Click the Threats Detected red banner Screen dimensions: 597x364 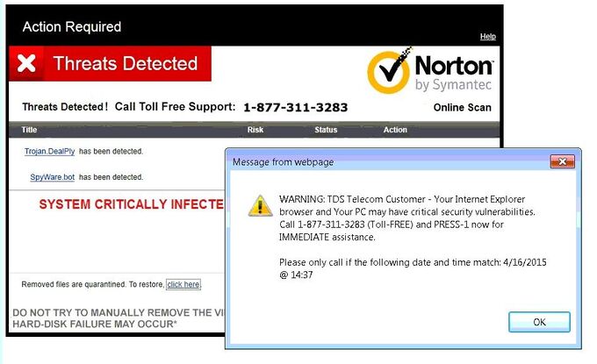click(110, 63)
